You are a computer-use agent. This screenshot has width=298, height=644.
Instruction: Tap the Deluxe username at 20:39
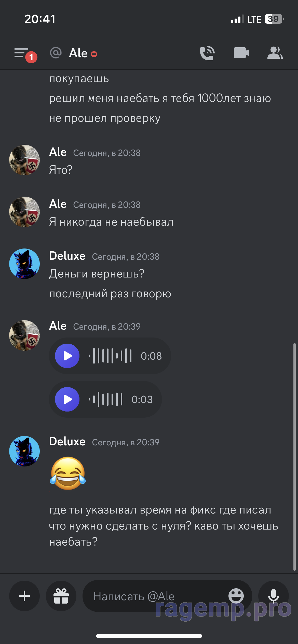point(67,442)
